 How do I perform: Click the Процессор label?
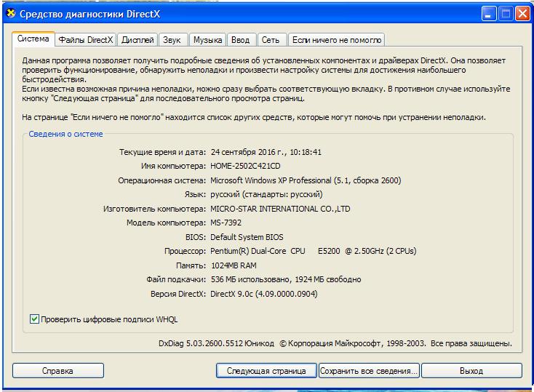point(185,251)
